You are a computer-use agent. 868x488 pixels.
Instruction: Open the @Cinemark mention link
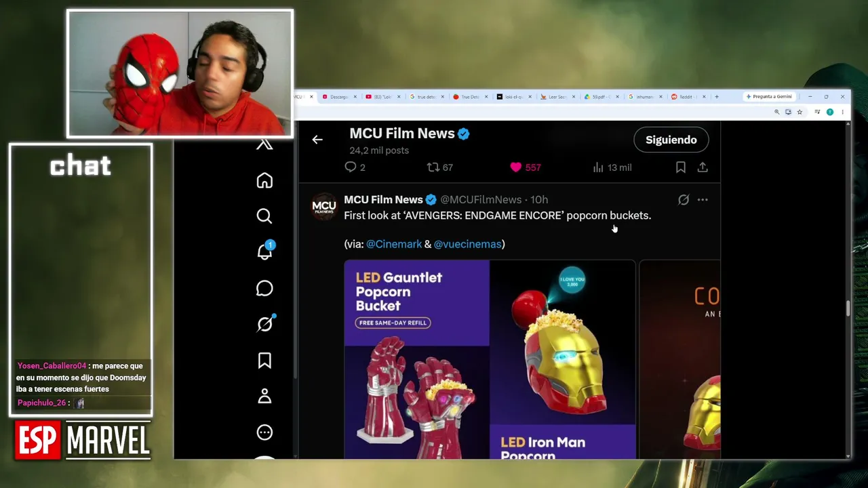pyautogui.click(x=394, y=244)
